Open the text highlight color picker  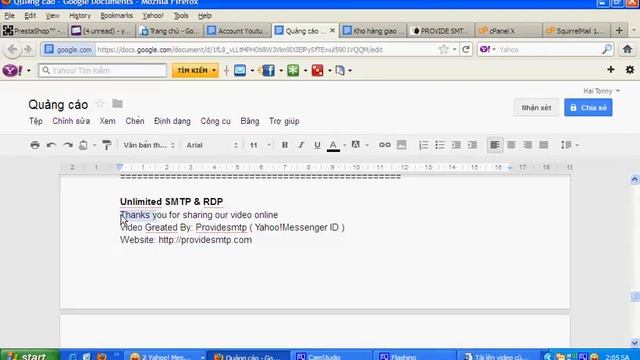[x=356, y=145]
